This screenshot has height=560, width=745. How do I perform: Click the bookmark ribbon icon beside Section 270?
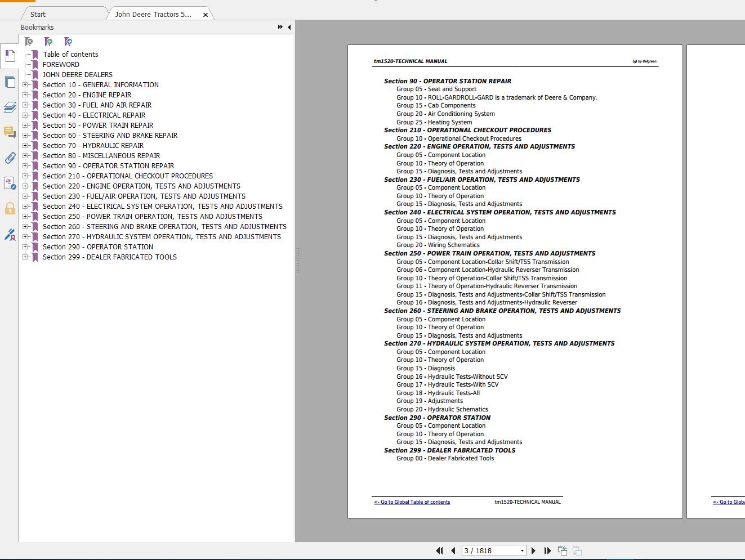tap(35, 237)
